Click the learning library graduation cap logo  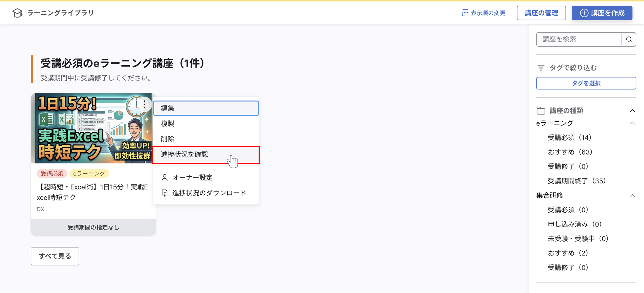(x=17, y=13)
